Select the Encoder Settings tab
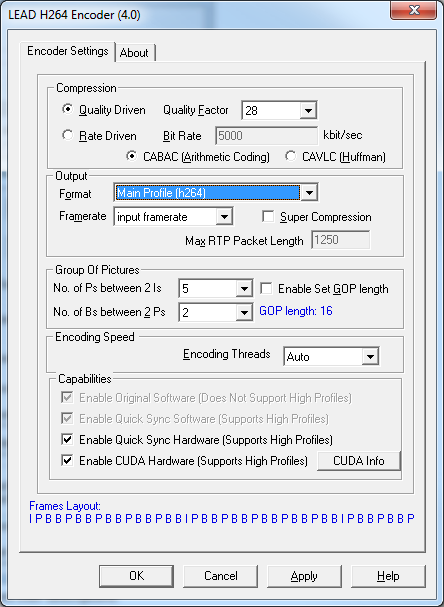This screenshot has width=444, height=607. (x=68, y=51)
